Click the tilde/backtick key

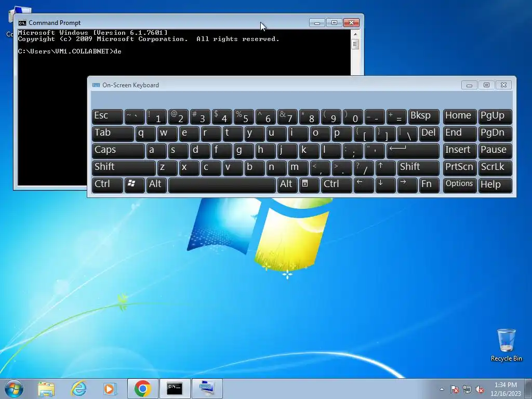coord(135,116)
